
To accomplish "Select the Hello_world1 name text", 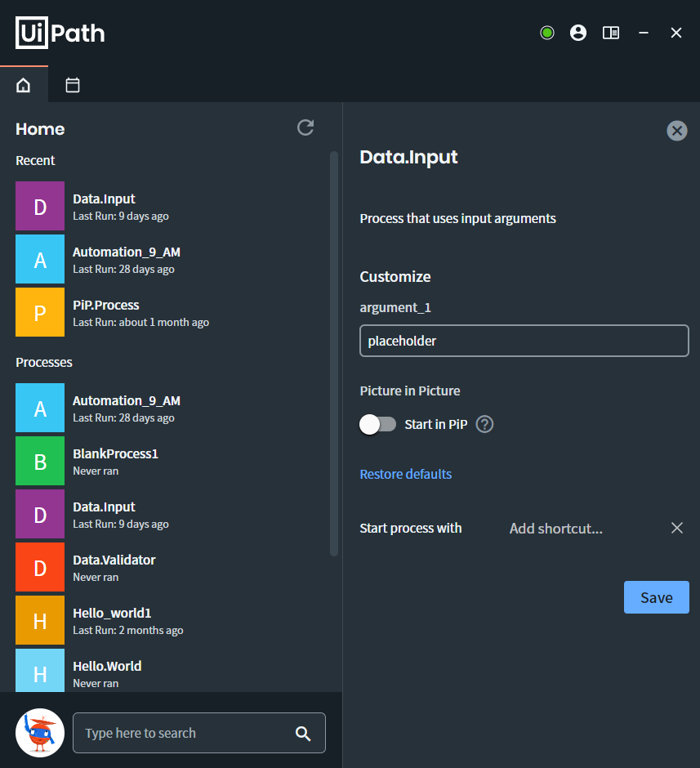I will [x=112, y=614].
